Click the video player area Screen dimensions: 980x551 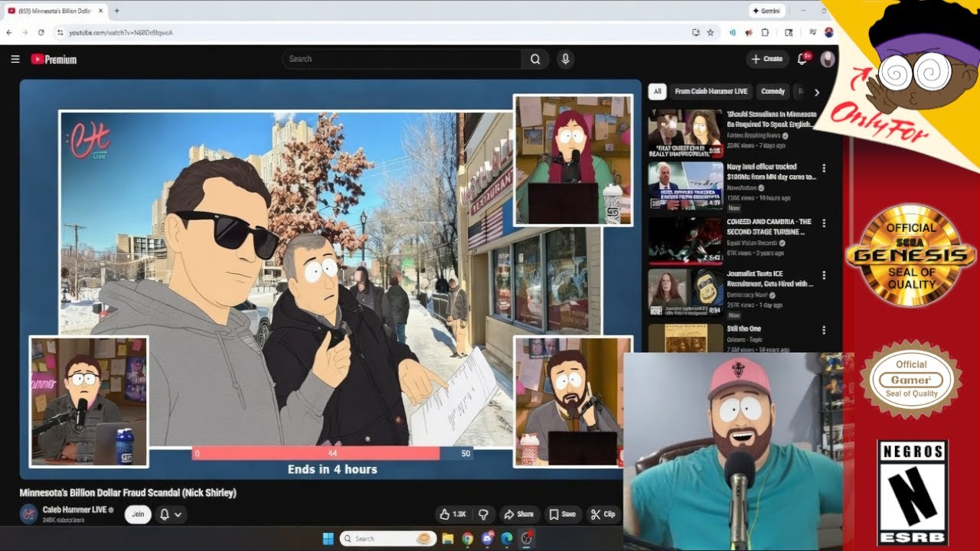[x=330, y=279]
